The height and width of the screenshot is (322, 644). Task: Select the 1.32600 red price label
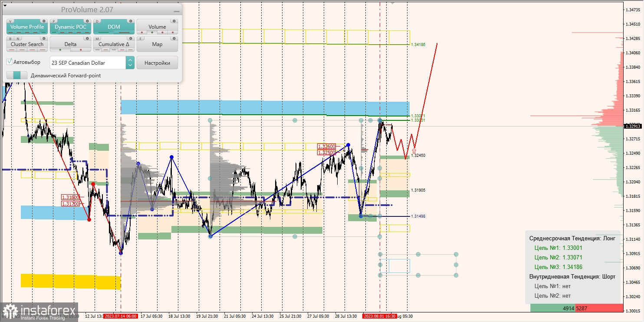point(326,147)
